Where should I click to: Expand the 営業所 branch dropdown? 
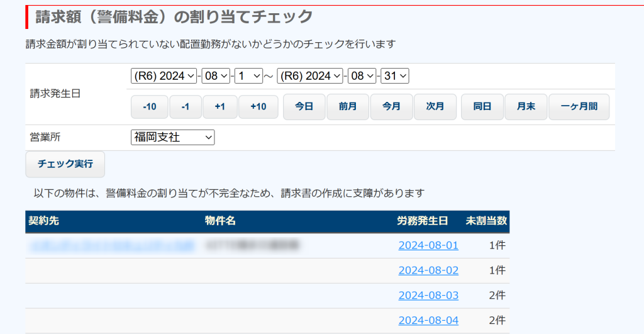coord(172,137)
